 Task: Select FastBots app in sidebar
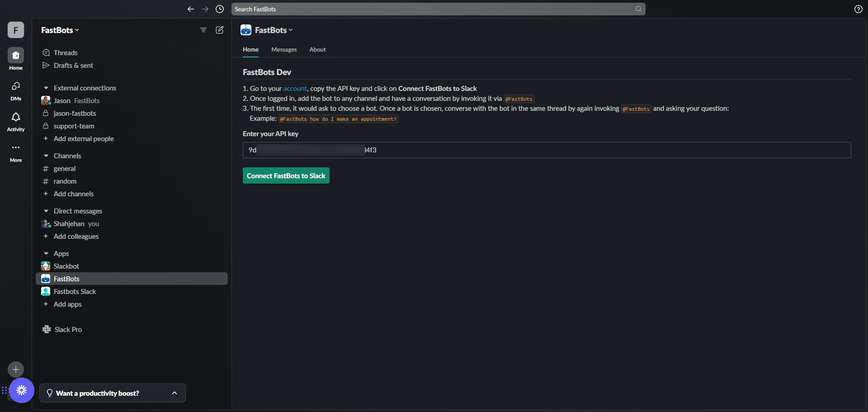click(132, 279)
